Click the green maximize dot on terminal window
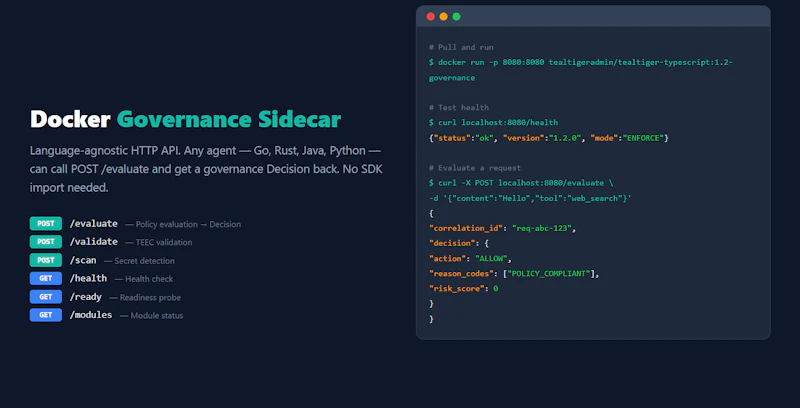 [457, 17]
